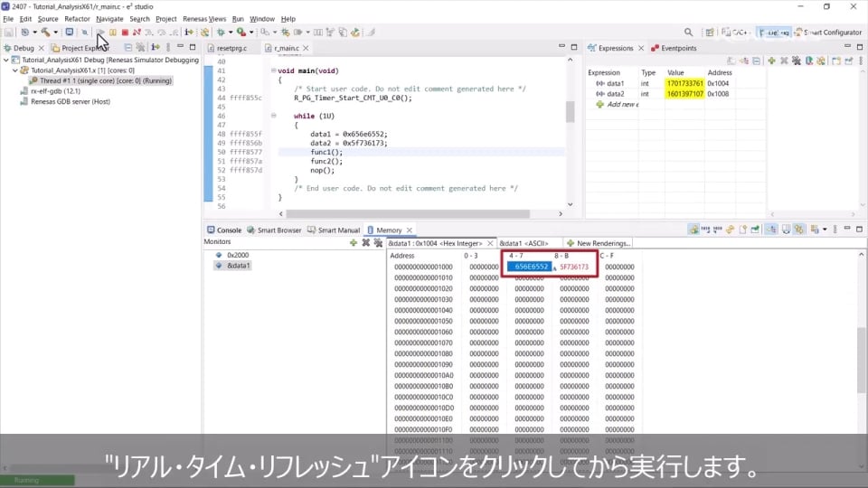
Task: Click the Resume execution icon in toolbar
Action: (101, 33)
